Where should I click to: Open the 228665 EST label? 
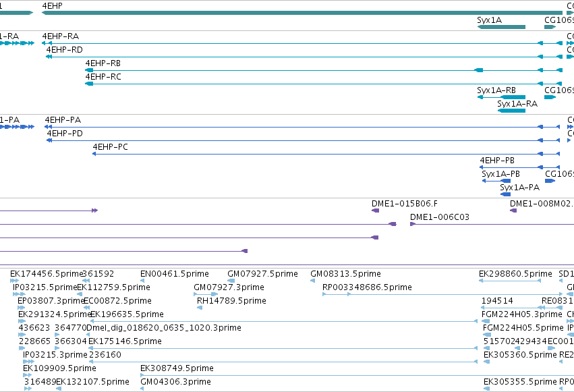[35, 341]
